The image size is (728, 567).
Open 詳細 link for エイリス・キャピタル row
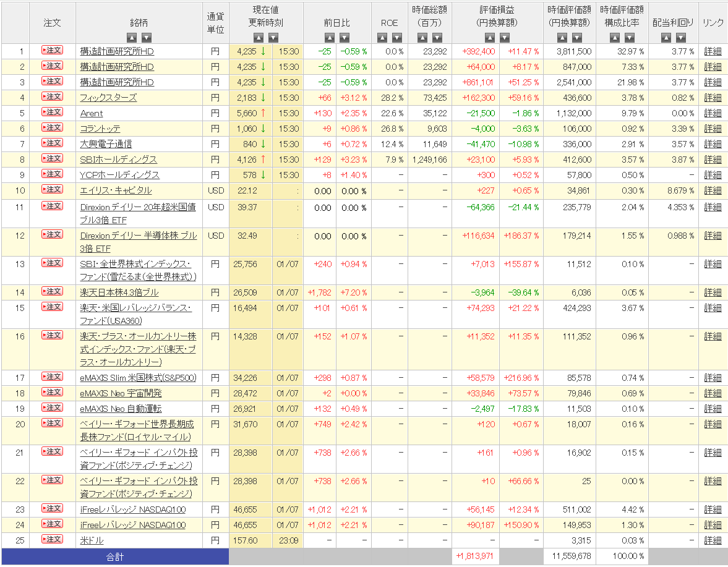pos(713,190)
